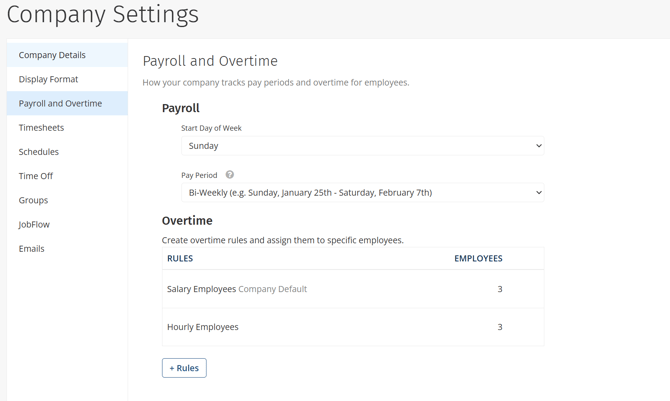Click the Employees column header
Screen dimensions: 670x401
coord(478,258)
